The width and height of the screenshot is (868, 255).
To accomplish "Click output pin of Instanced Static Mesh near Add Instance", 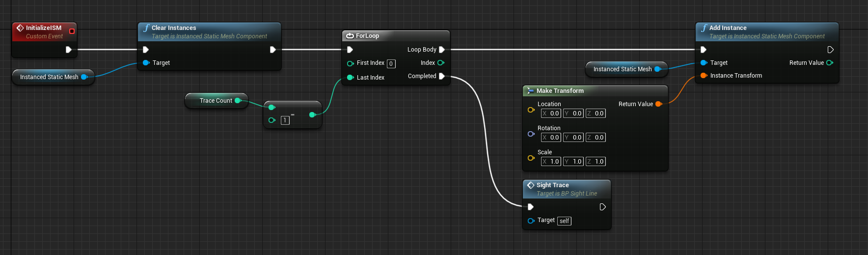I will point(657,69).
